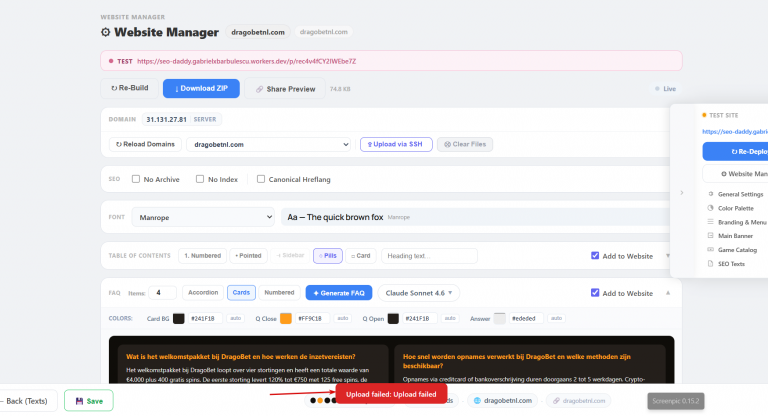Click the Card BG black color swatch
This screenshot has height=416, width=768.
pyautogui.click(x=179, y=318)
